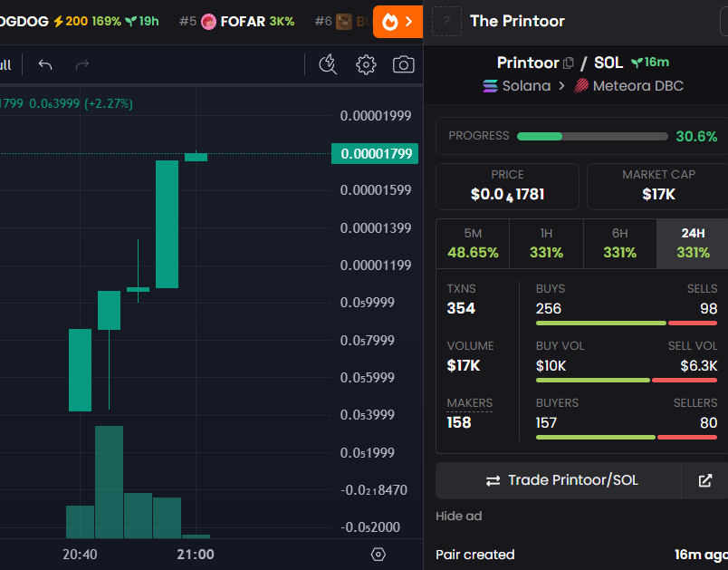728x570 pixels.
Task: Open trade link in external window icon
Action: (x=704, y=480)
